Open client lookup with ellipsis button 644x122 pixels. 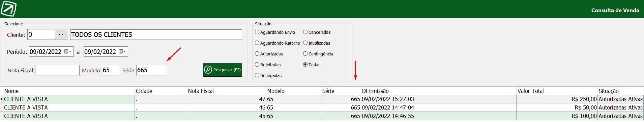[61, 34]
